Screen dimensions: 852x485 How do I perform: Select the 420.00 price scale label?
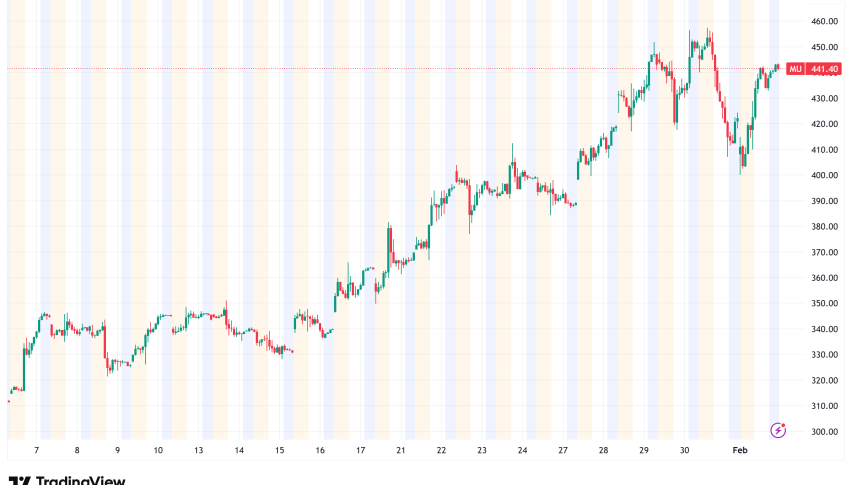[x=825, y=124]
